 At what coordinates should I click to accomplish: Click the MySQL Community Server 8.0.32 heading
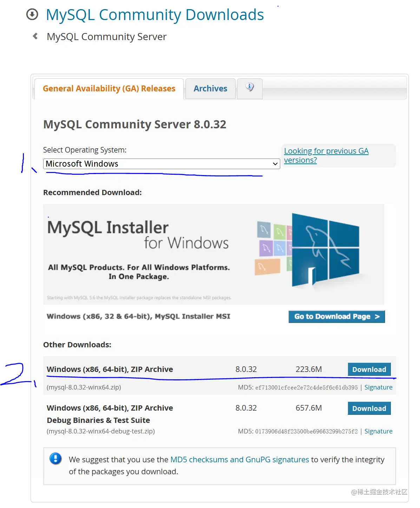pos(135,124)
